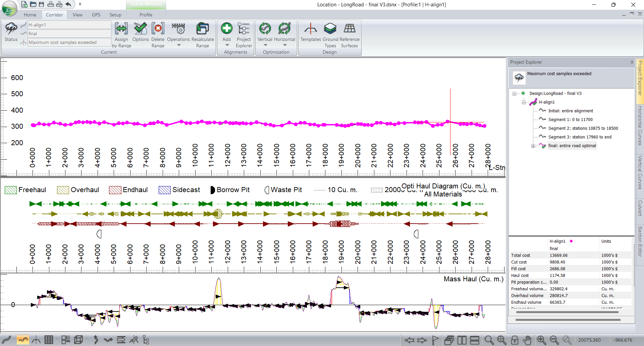Activate the pan hand tool
The height and width of the screenshot is (346, 644).
click(x=527, y=340)
